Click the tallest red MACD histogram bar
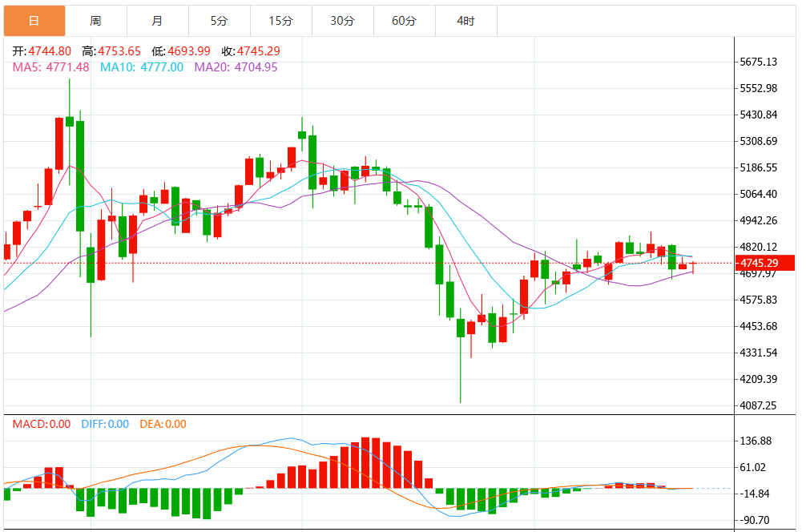The image size is (806, 532). pos(365,462)
